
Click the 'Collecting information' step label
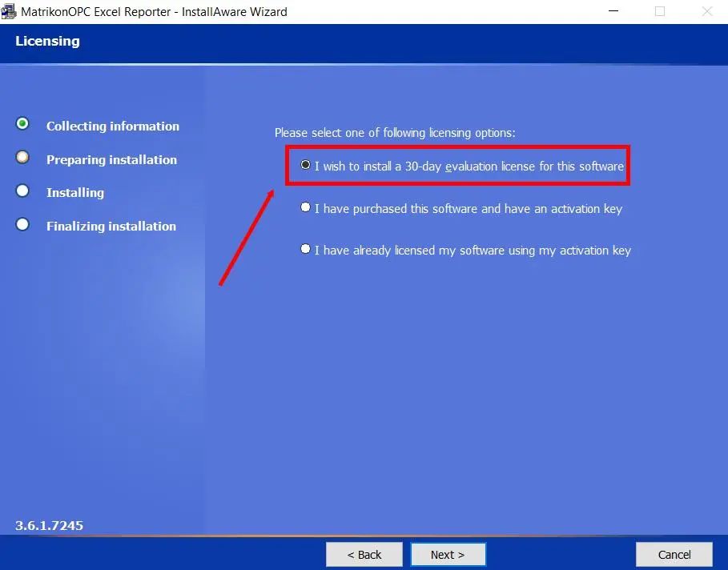(113, 126)
